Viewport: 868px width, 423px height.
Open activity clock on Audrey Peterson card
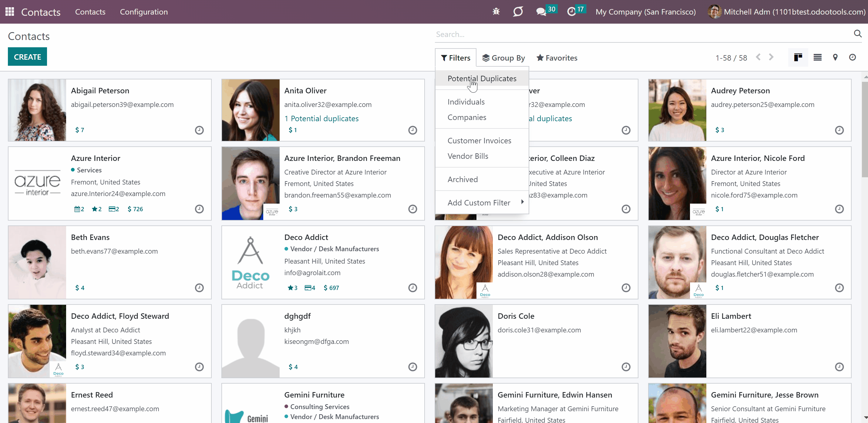839,130
